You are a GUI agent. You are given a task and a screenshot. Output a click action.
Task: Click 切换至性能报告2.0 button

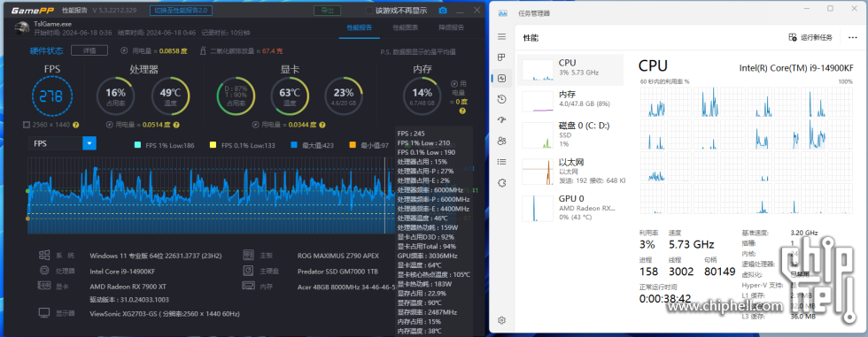point(181,11)
